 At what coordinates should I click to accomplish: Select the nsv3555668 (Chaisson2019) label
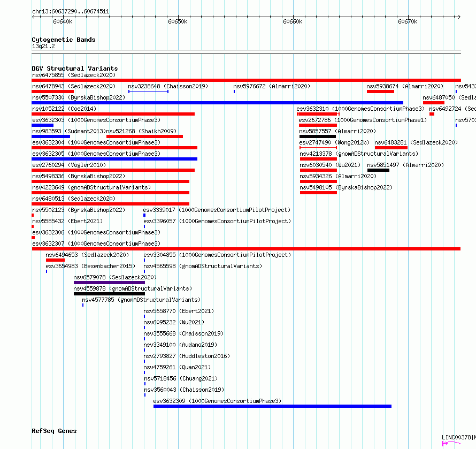(x=183, y=333)
